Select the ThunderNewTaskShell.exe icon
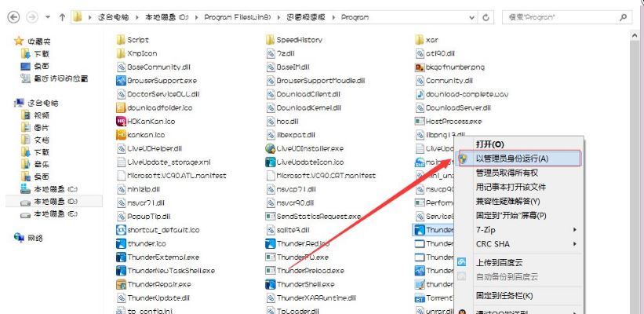The height and width of the screenshot is (314, 644). pos(121,271)
